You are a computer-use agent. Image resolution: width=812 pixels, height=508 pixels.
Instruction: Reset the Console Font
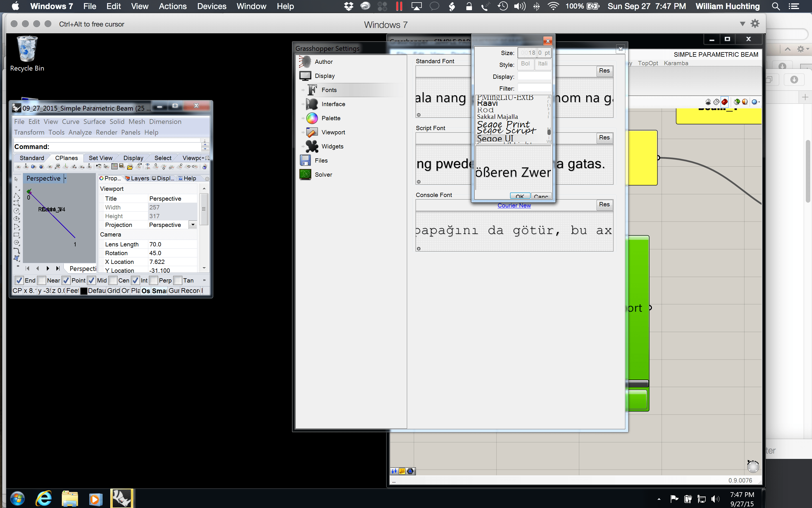(x=604, y=204)
